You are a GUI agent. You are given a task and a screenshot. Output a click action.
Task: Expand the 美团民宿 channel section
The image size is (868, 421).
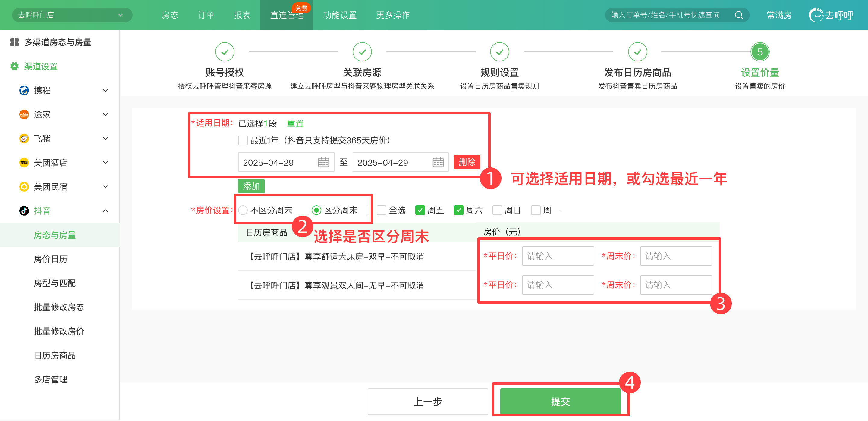105,187
